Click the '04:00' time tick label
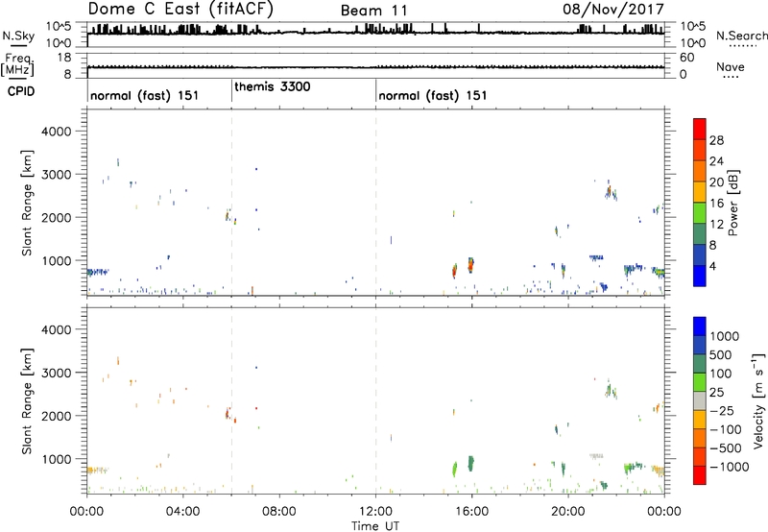 click(182, 512)
